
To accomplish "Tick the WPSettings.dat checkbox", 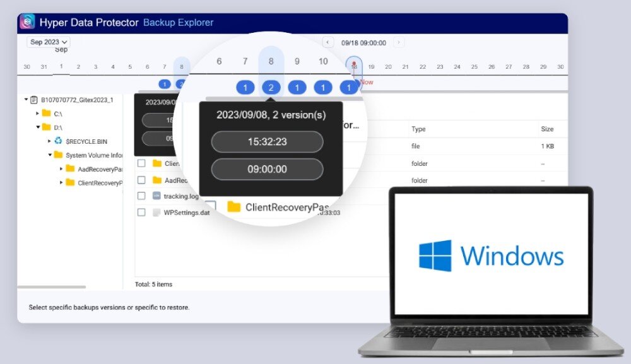I will click(141, 213).
